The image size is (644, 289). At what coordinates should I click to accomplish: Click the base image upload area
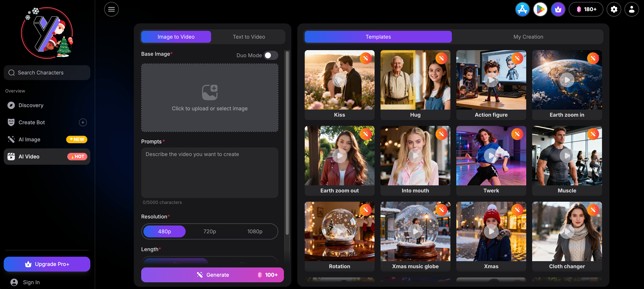click(x=210, y=98)
